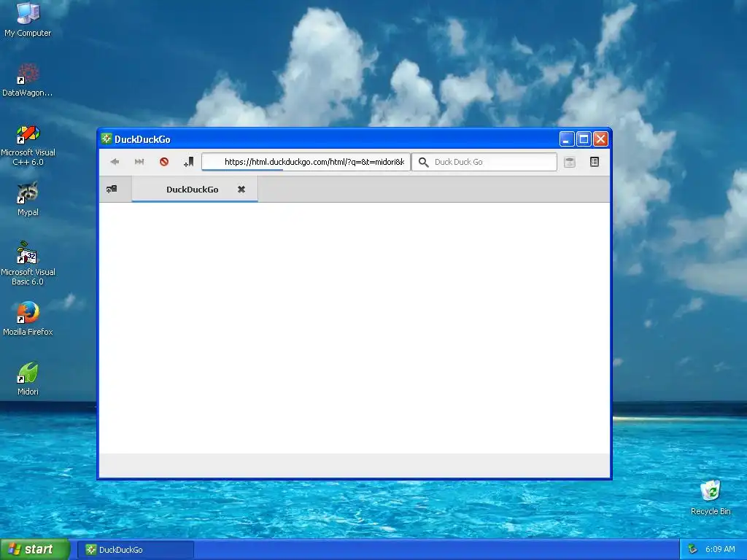Viewport: 747px width, 560px height.
Task: Select the Midori desktop shortcut
Action: [28, 378]
